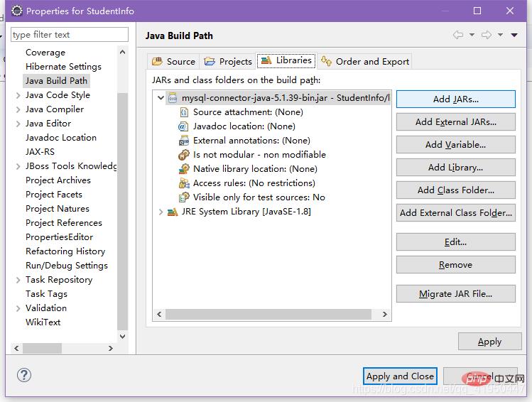This screenshot has height=402, width=532.
Task: Click the JRE System Library icon
Action: point(173,212)
